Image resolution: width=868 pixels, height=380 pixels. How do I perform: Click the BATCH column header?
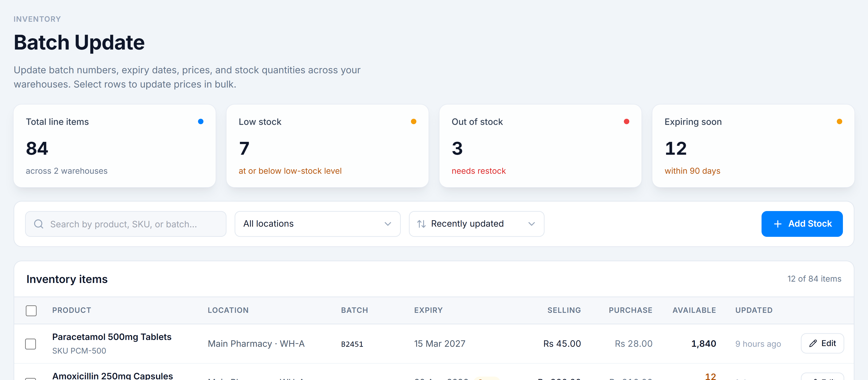(x=354, y=310)
